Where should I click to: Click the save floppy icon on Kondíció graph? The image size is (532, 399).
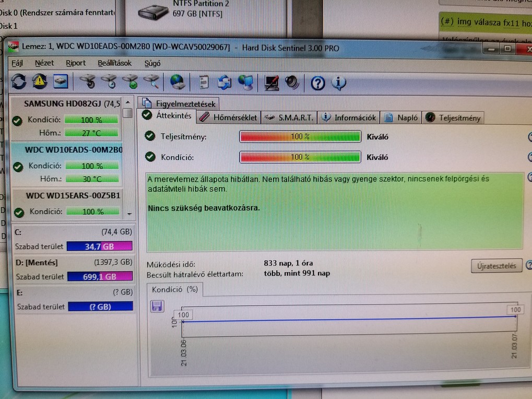pos(157,307)
